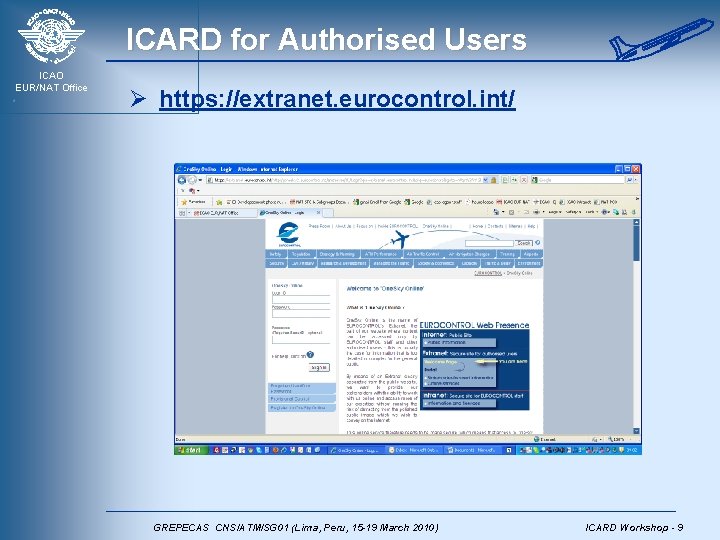Switch to the ICAO EUR/NAT Office tab
The width and height of the screenshot is (720, 540).
pos(225,213)
